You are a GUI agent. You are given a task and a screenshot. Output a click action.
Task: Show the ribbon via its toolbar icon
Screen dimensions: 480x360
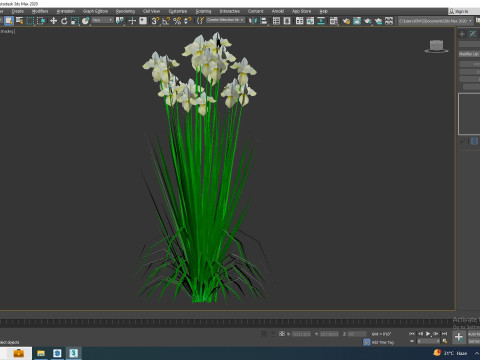(x=300, y=21)
